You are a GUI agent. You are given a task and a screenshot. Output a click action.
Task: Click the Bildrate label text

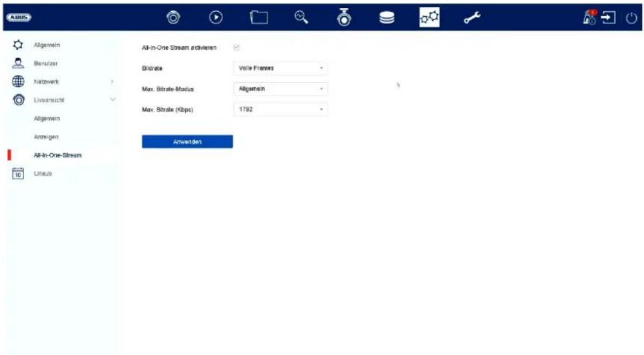pyautogui.click(x=152, y=68)
